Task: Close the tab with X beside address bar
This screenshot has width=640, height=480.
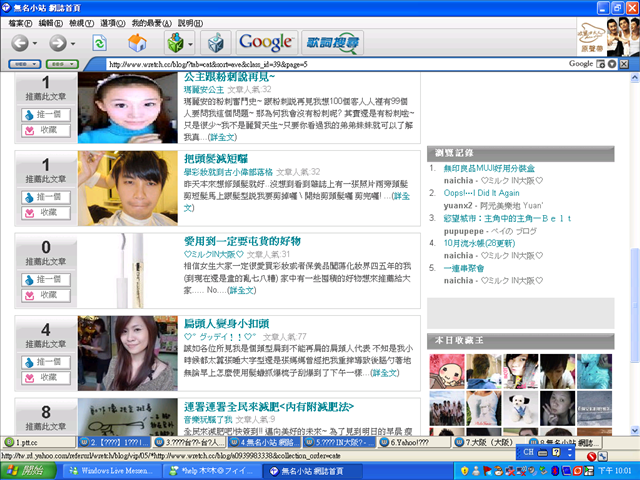Action: coord(624,64)
